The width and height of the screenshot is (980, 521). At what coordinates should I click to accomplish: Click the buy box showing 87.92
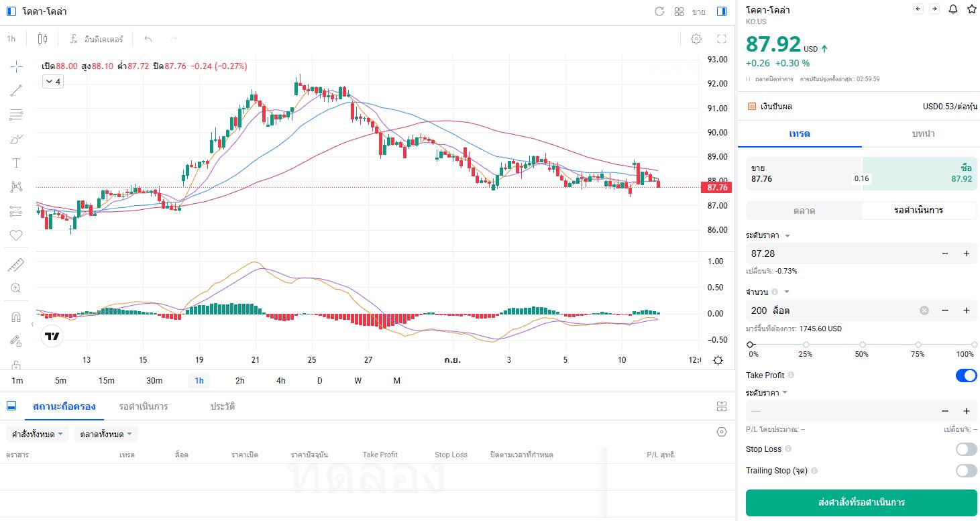click(x=920, y=174)
